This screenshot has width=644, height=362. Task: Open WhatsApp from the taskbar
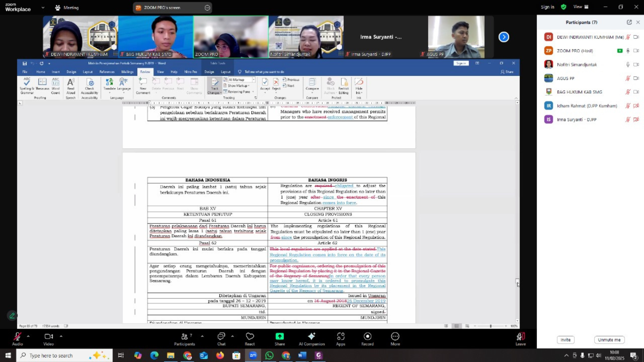pos(269,355)
